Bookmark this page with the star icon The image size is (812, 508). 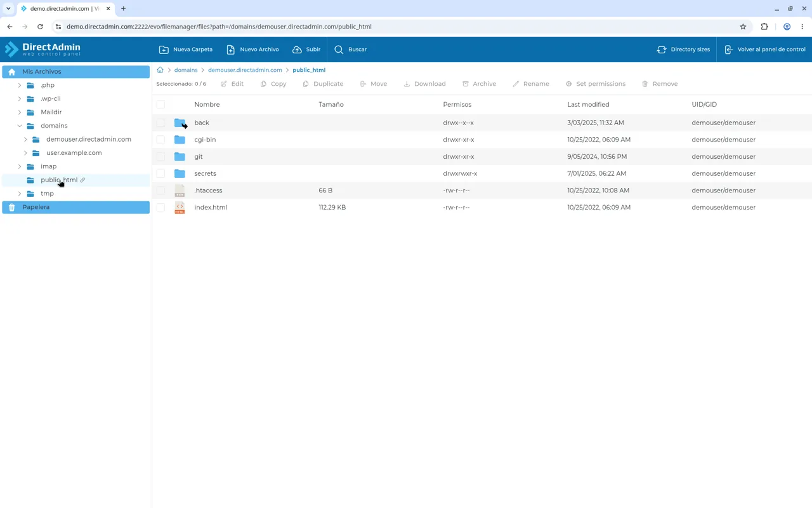point(743,27)
